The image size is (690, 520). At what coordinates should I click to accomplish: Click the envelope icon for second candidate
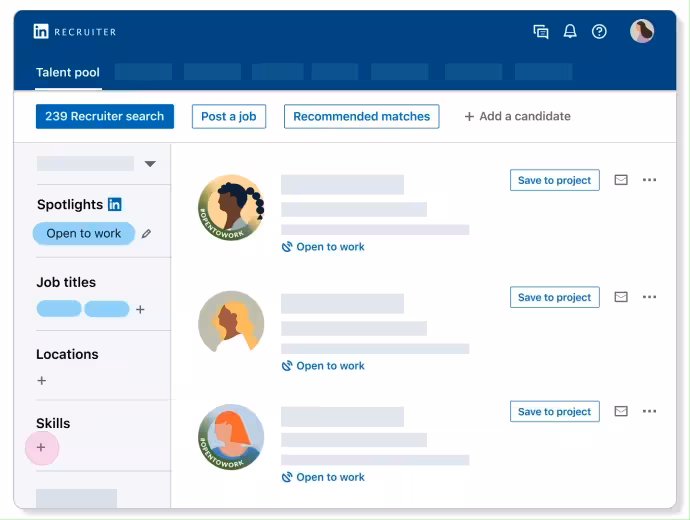621,297
